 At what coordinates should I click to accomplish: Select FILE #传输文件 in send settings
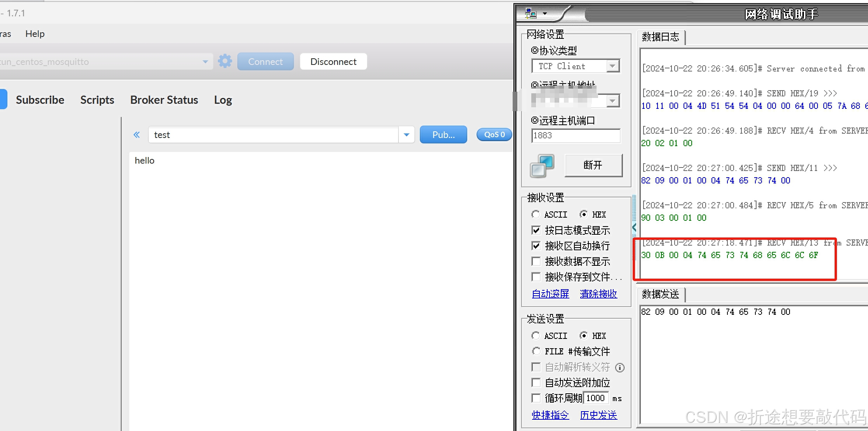(x=536, y=351)
